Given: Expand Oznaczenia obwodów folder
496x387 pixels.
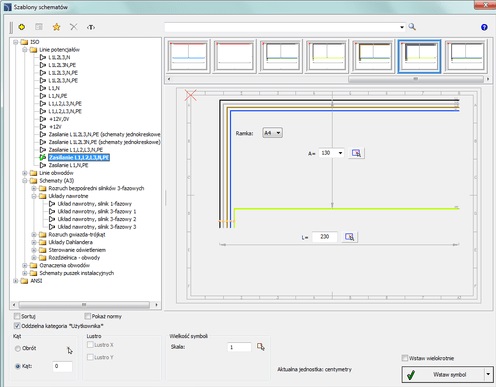Looking at the screenshot, I should pos(25,265).
